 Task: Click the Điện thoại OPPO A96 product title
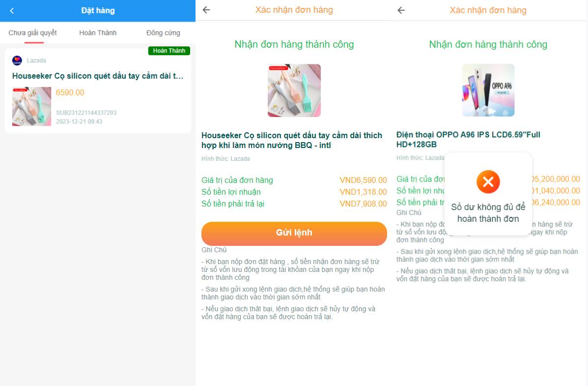pos(468,139)
